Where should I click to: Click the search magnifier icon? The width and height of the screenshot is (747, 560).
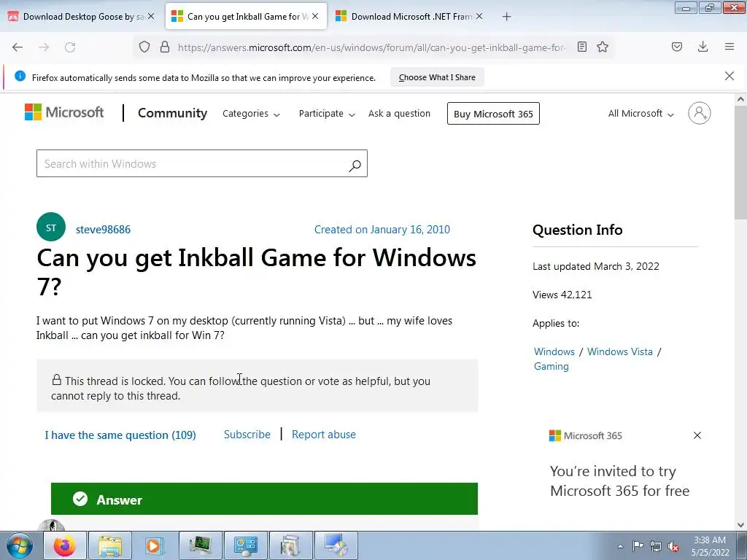355,165
